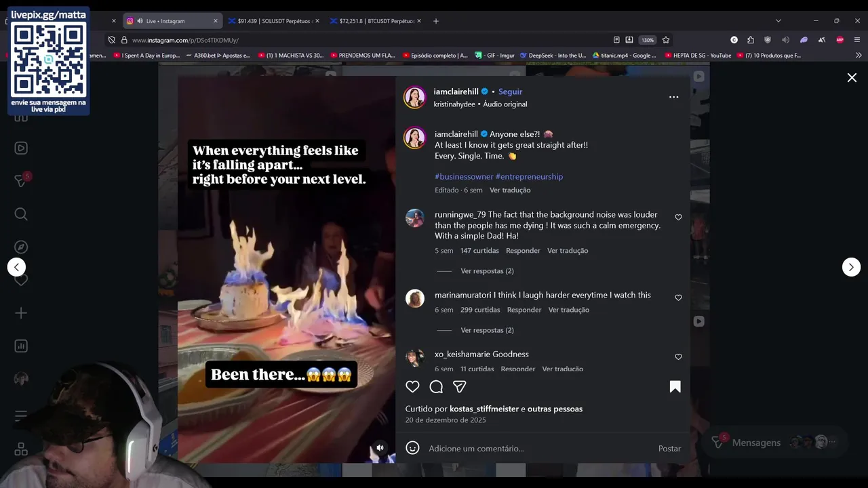Share the post using the paper-plane icon
This screenshot has height=488, width=868.
tap(459, 386)
